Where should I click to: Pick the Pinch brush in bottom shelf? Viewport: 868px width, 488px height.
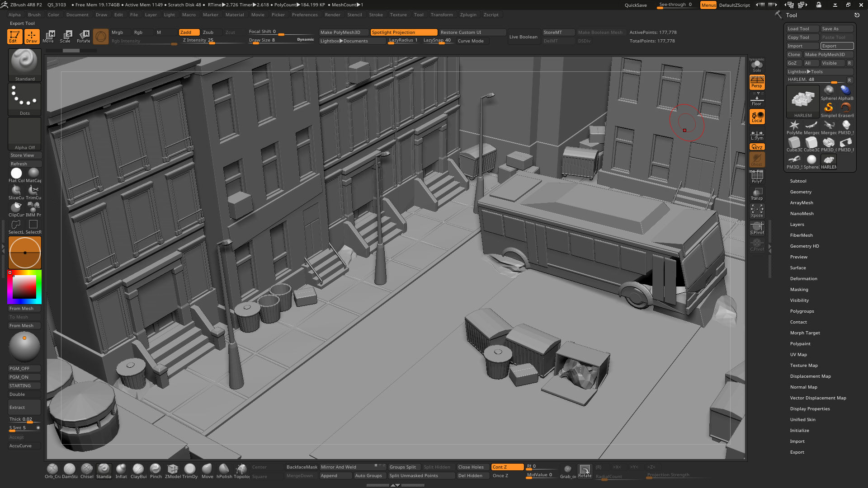[x=156, y=470]
